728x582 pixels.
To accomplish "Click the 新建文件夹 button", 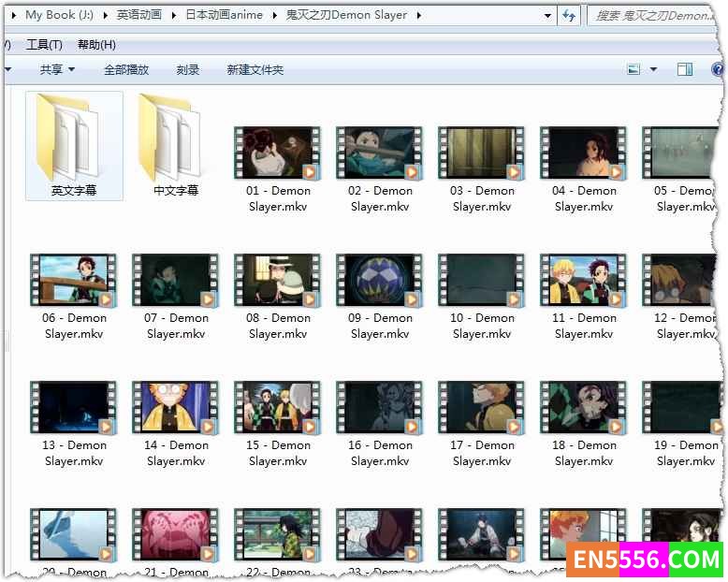I will 255,69.
